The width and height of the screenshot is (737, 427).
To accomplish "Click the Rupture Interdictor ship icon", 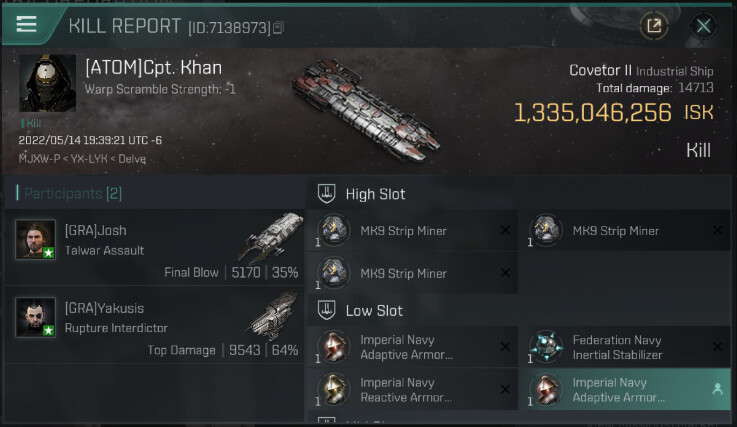I will click(x=271, y=316).
